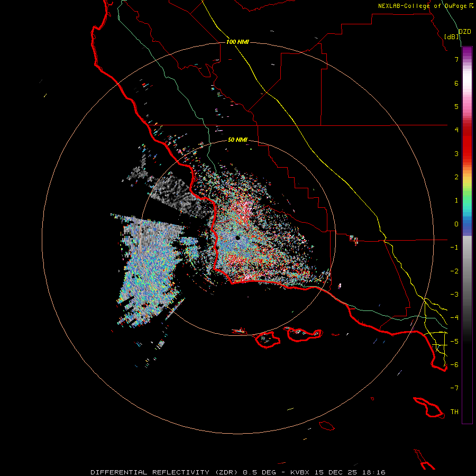Screen dimensions: 476x476
Task: Click the 100 NMI range ring label
Action: point(237,42)
